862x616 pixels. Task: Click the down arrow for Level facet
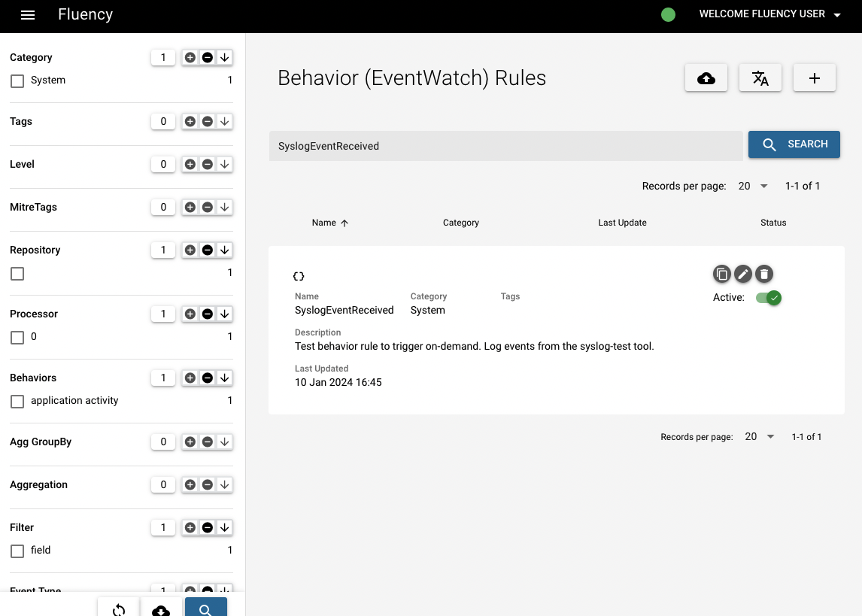click(x=224, y=164)
